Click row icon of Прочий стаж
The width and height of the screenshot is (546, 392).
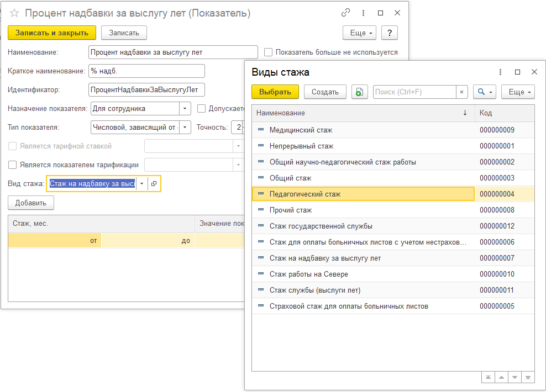click(261, 209)
